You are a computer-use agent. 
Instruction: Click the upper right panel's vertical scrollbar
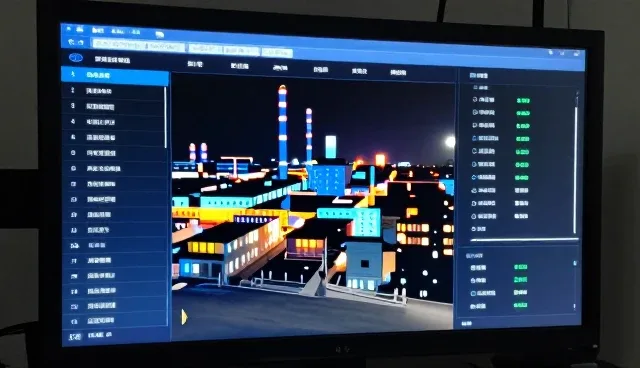576,169
